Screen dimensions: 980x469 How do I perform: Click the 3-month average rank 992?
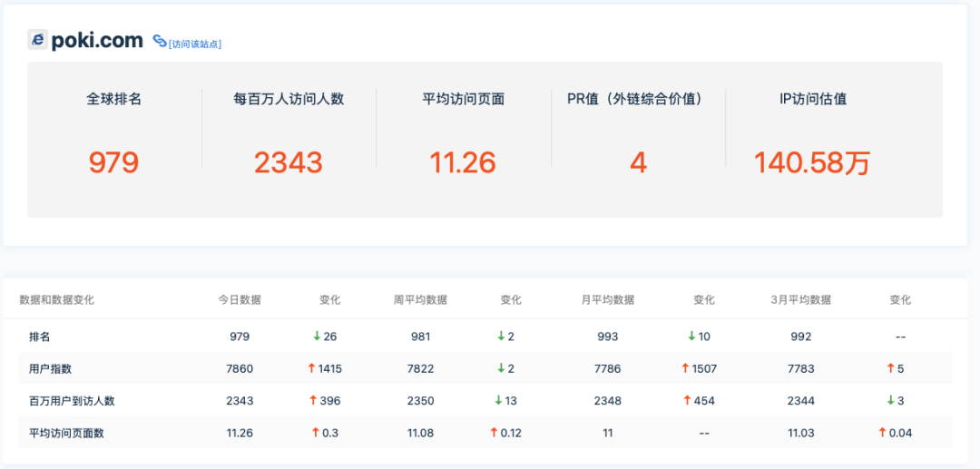pos(801,337)
